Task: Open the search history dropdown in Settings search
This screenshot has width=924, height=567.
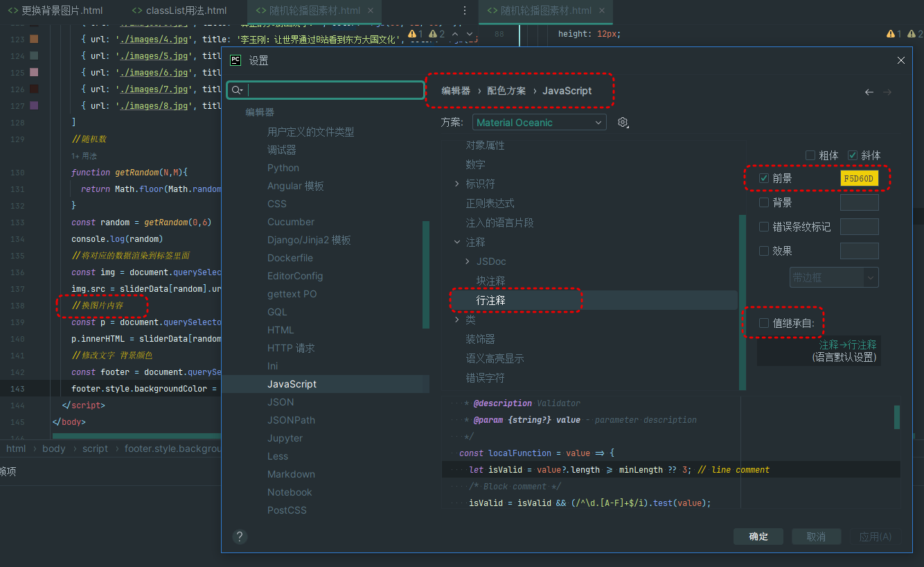Action: click(237, 90)
